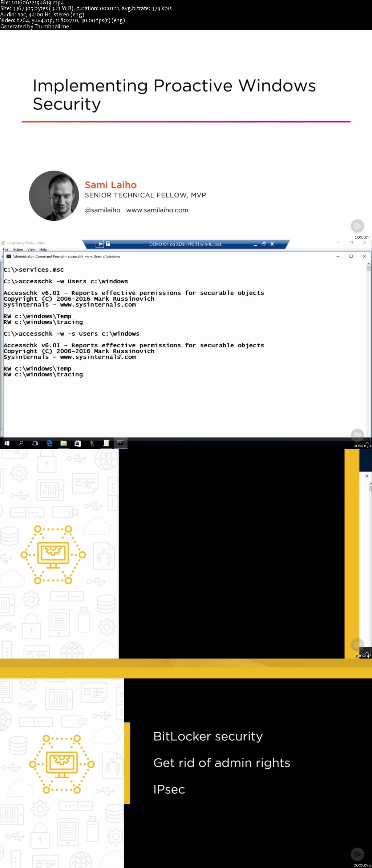Open Windows Store taskbar icon
Screen dimensions: 372x868
pyautogui.click(x=78, y=443)
